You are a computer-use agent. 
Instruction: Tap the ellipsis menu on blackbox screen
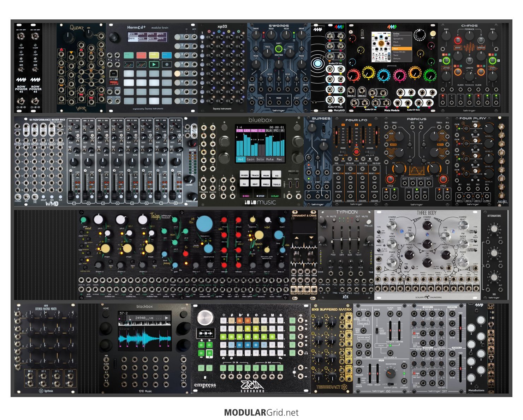tap(158, 318)
